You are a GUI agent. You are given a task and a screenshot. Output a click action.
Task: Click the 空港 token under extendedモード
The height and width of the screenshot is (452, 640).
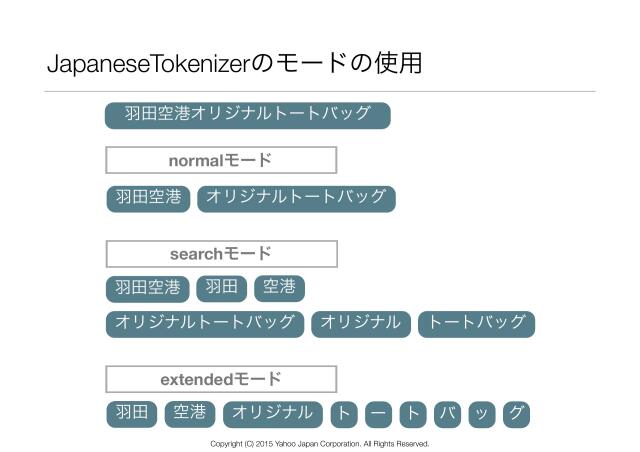click(190, 414)
